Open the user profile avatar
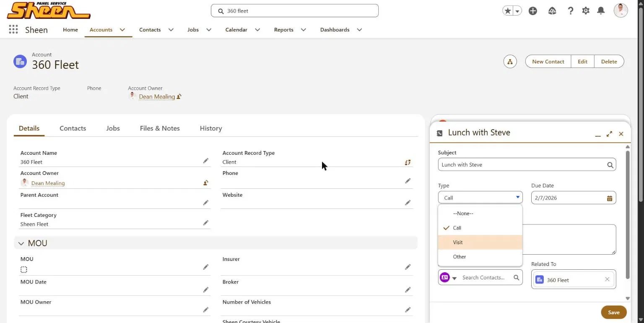 click(x=621, y=10)
